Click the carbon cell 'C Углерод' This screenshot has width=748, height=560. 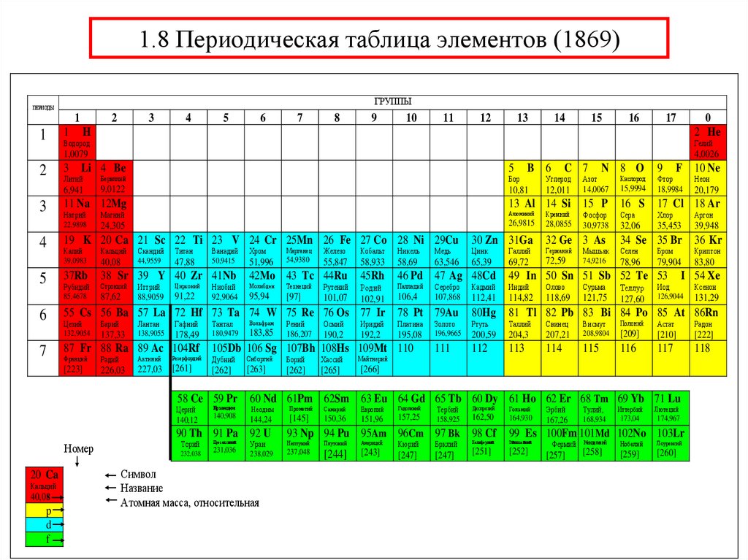560,178
